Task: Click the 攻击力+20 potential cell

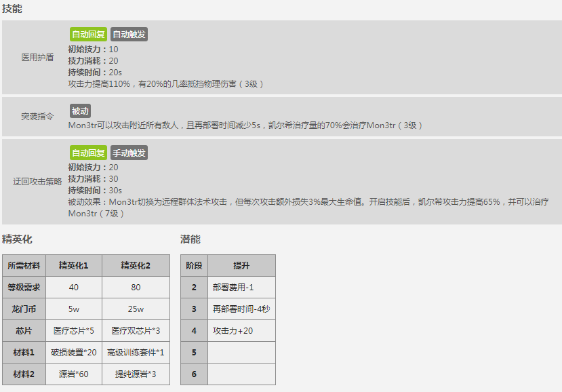Action: 233,331
